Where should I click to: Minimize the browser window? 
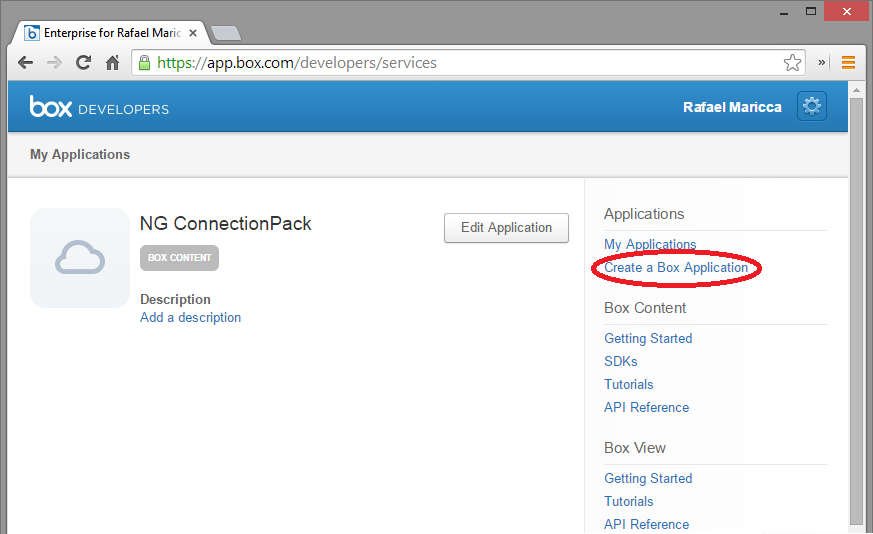coord(784,12)
